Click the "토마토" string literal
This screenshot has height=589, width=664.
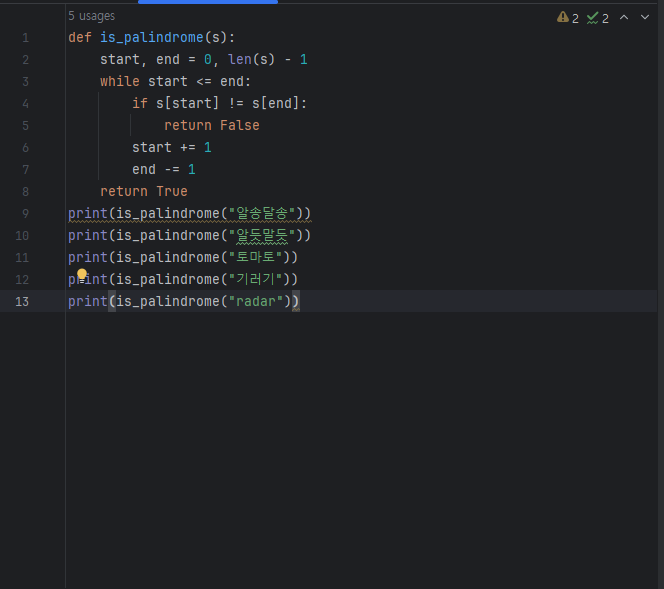255,257
